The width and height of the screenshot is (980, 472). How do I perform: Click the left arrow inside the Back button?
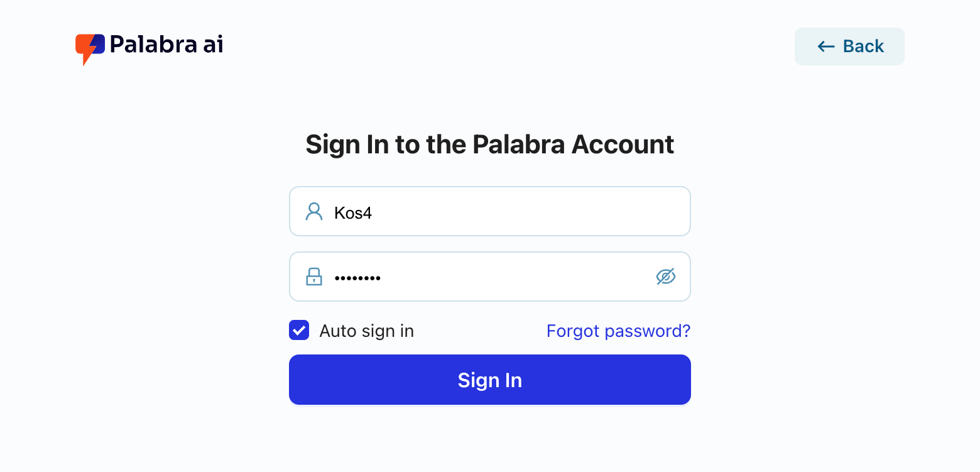pos(825,46)
